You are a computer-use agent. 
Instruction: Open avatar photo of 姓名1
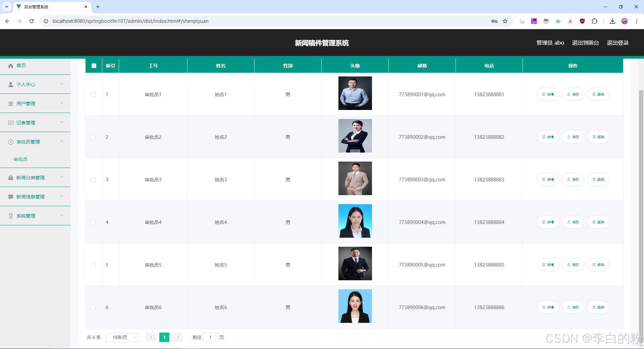[355, 93]
